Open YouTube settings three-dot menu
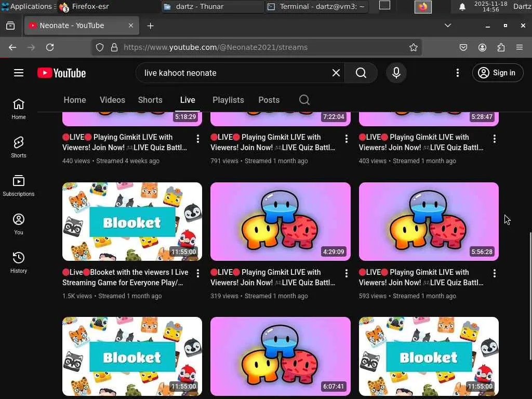The width and height of the screenshot is (532, 399). (x=457, y=73)
